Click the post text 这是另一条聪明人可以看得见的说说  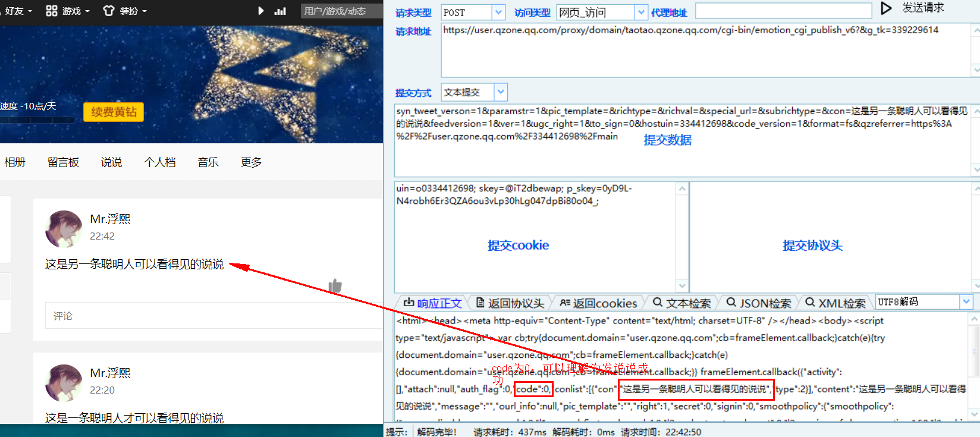(x=134, y=264)
